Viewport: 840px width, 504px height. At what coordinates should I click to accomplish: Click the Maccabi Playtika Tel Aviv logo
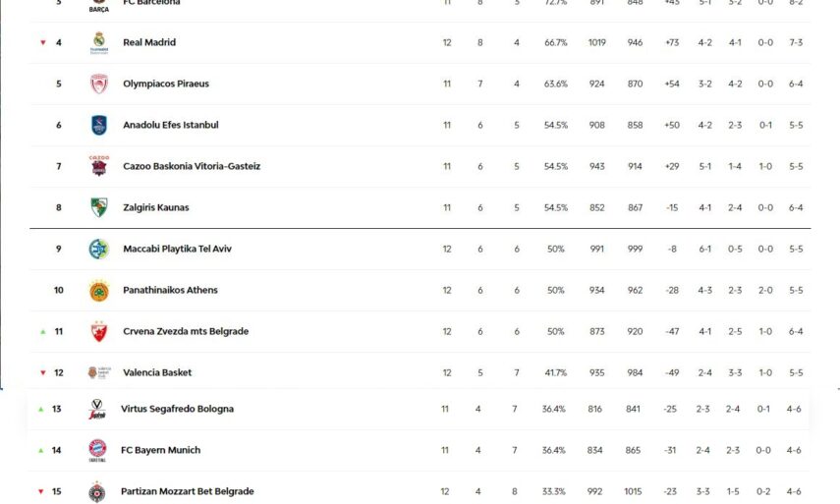pyautogui.click(x=98, y=250)
